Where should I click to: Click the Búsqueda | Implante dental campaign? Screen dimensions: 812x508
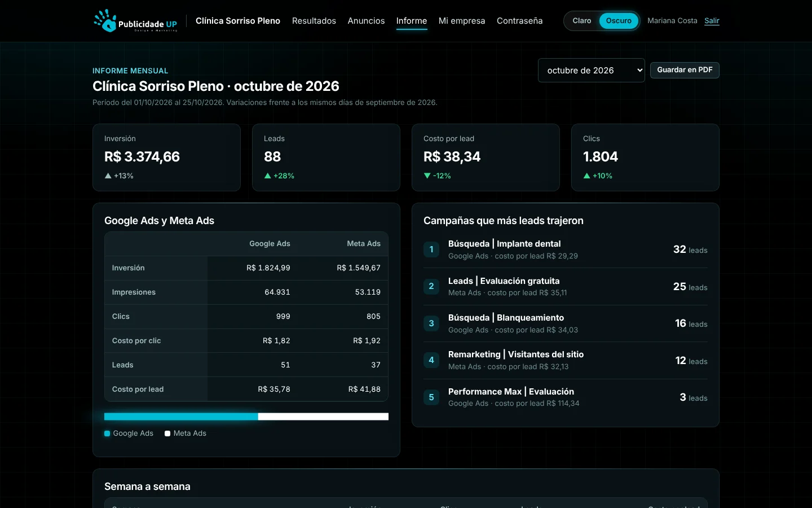point(504,244)
